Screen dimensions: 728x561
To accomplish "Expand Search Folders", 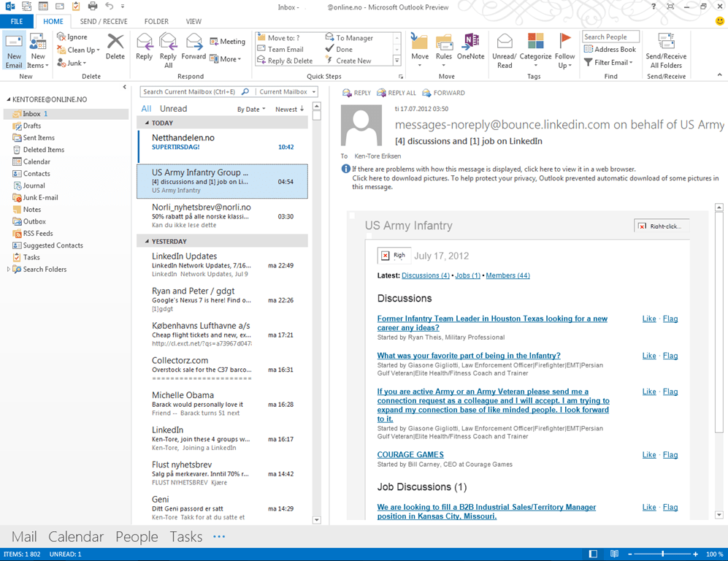I will pyautogui.click(x=8, y=270).
